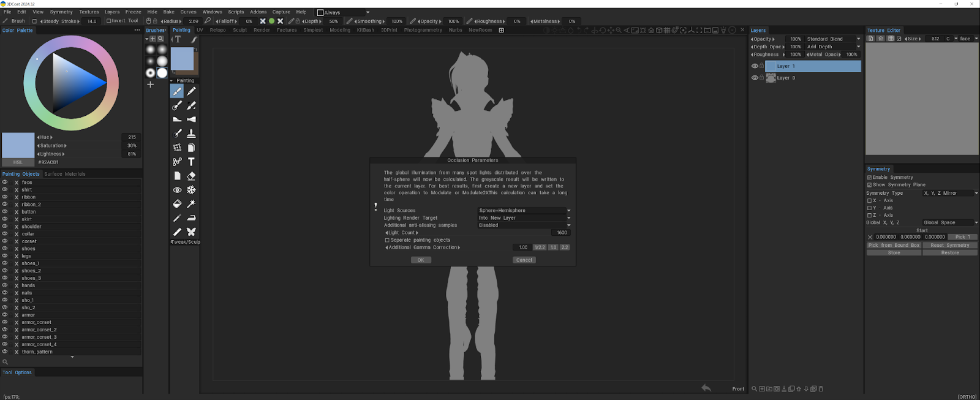Viewport: 980px width, 400px height.
Task: Open Symmetry Type X, Y, Z Mirror dropdown
Action: pos(951,193)
